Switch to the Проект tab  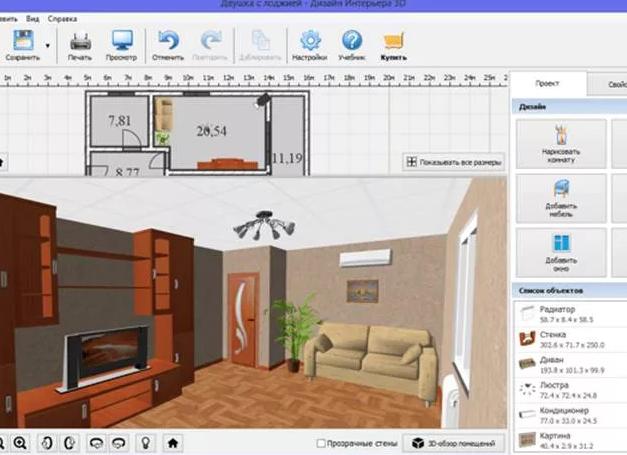[547, 86]
